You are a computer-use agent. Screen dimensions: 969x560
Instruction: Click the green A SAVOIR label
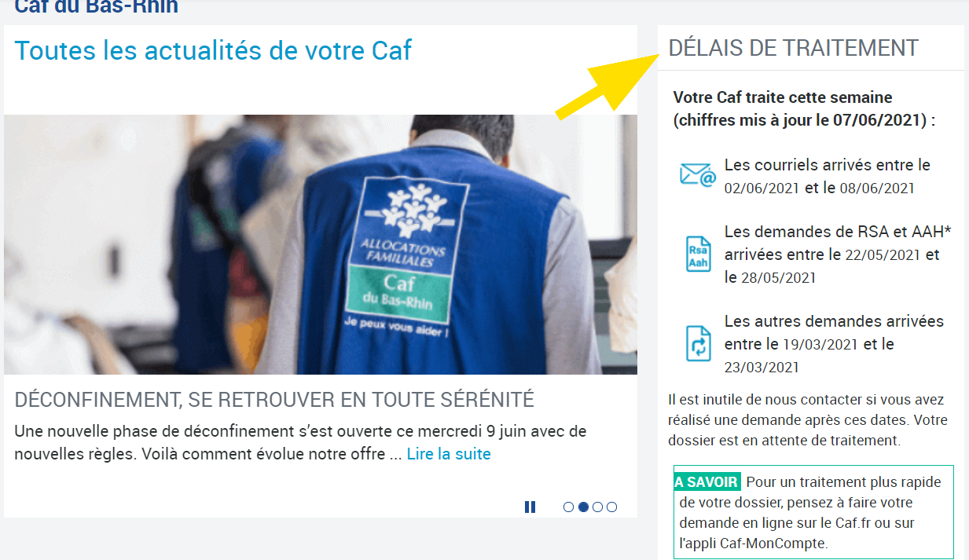click(707, 482)
